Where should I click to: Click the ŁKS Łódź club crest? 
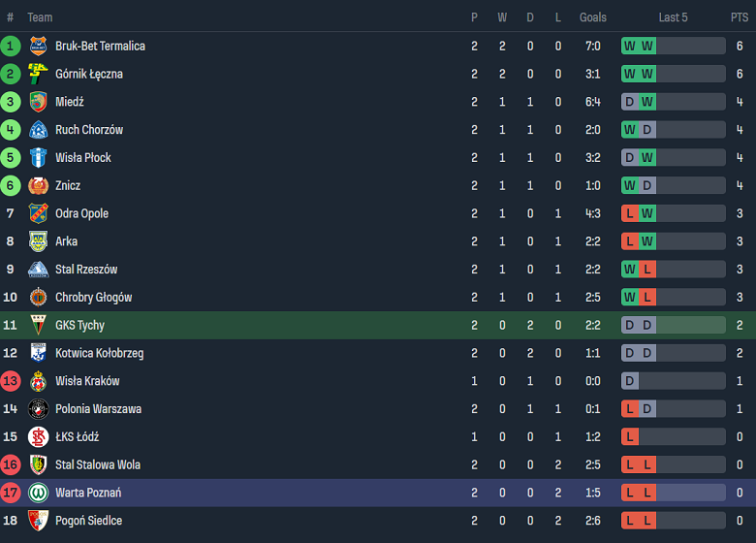pyautogui.click(x=38, y=437)
